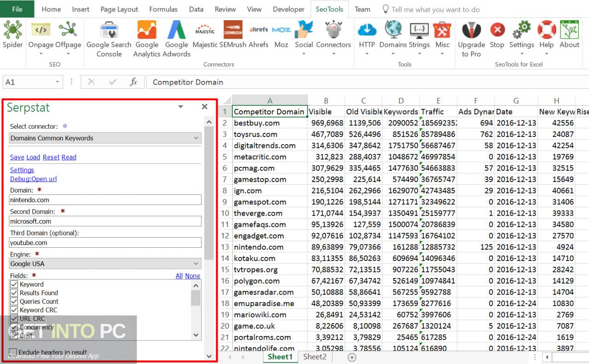589x364 pixels.
Task: Open the Domains tools menu
Action: (393, 38)
